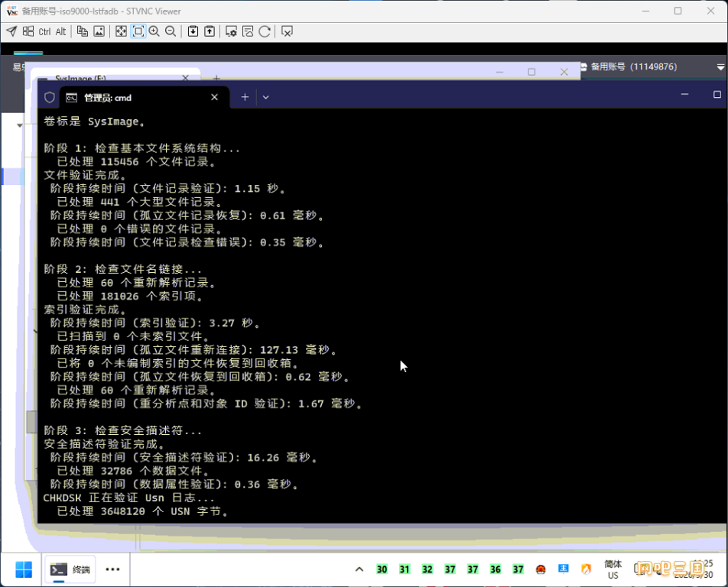728x587 pixels.
Task: Click the tray indicator showing 32
Action: tap(427, 569)
